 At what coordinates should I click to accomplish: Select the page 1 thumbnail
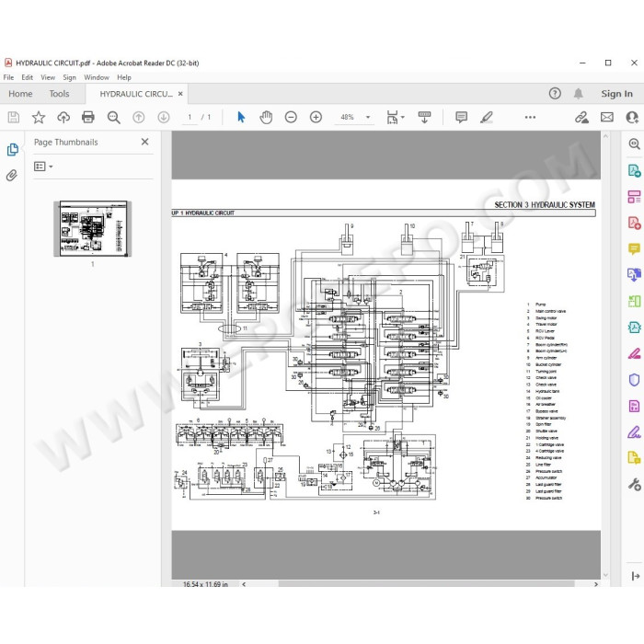(93, 229)
